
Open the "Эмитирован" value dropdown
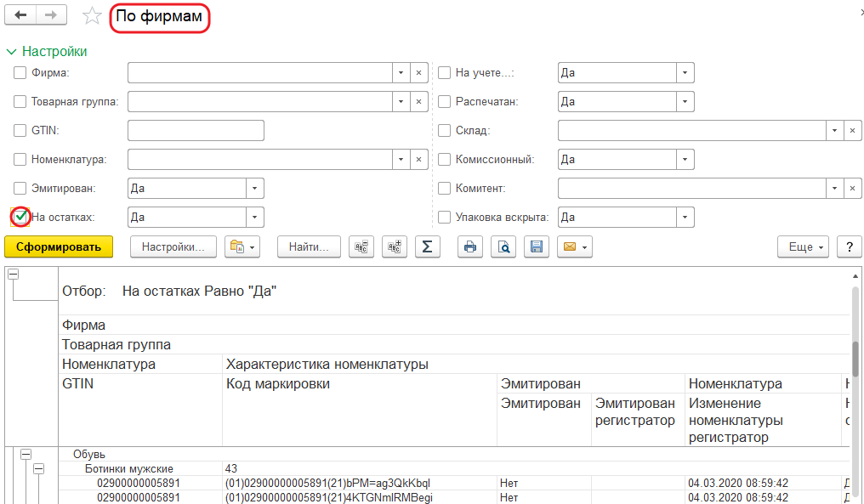(254, 189)
